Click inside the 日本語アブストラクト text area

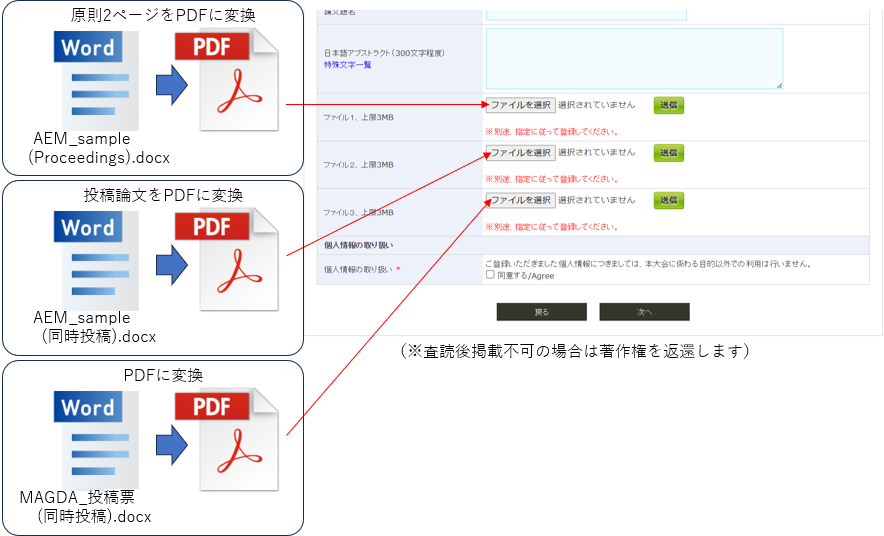point(634,58)
